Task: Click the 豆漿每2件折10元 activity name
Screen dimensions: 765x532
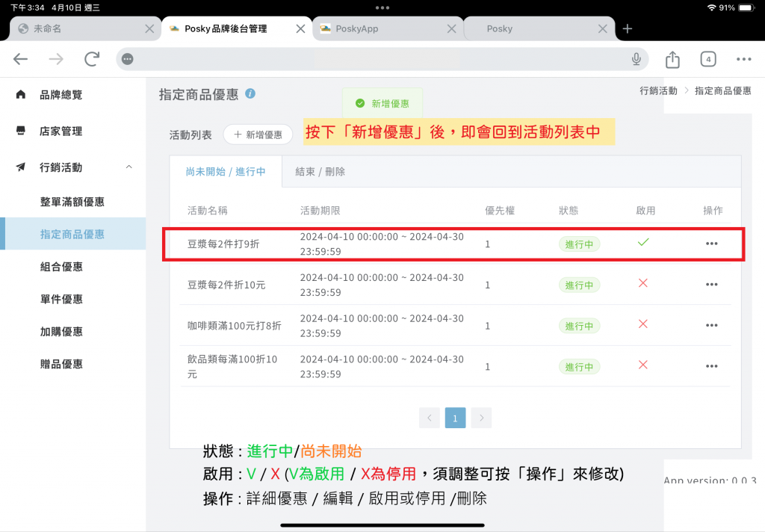Action: [226, 285]
